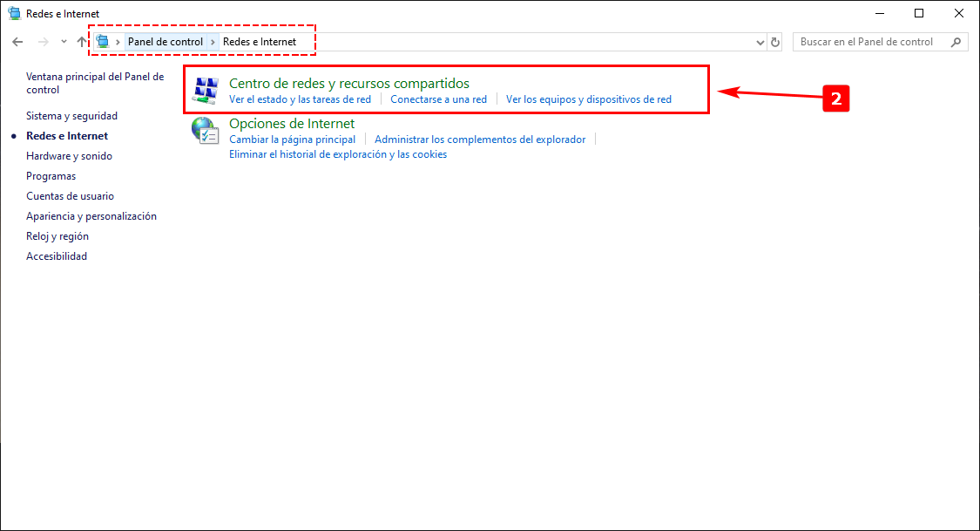Click the address bar computer icon
980x531 pixels.
click(103, 42)
